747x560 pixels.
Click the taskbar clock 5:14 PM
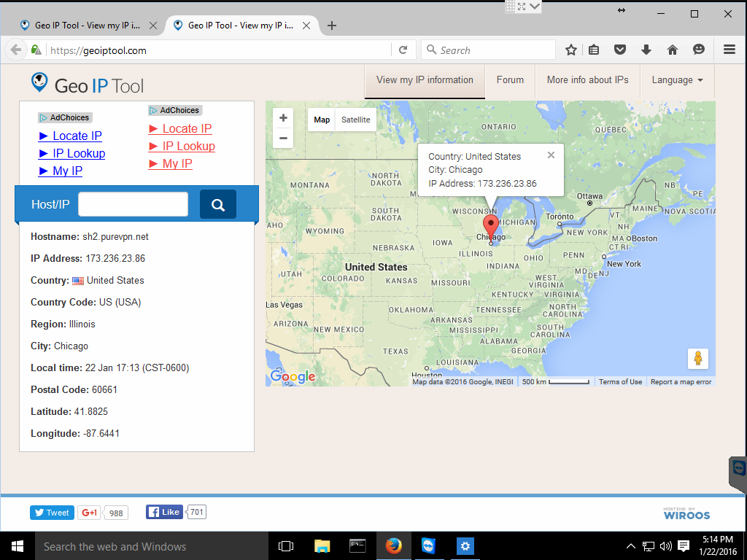click(x=718, y=540)
